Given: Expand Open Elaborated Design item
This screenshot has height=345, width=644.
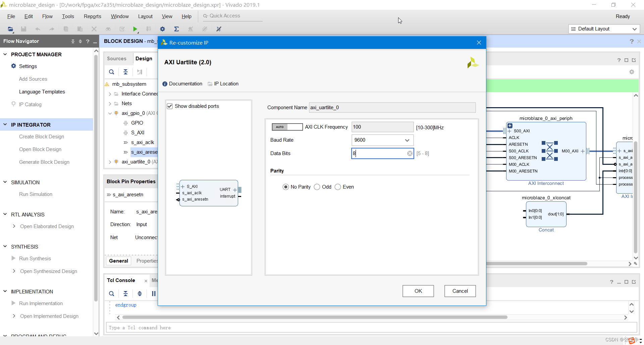Looking at the screenshot, I should click(x=14, y=226).
